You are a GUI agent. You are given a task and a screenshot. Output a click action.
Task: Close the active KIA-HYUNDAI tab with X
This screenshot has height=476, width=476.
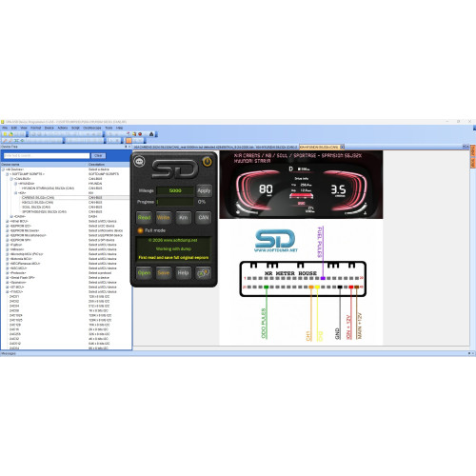[x=342, y=147]
